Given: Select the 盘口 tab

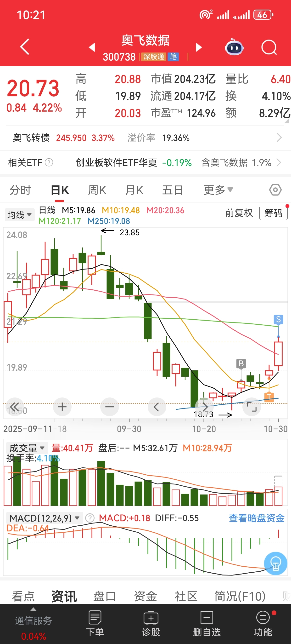Looking at the screenshot, I should click(x=104, y=597).
